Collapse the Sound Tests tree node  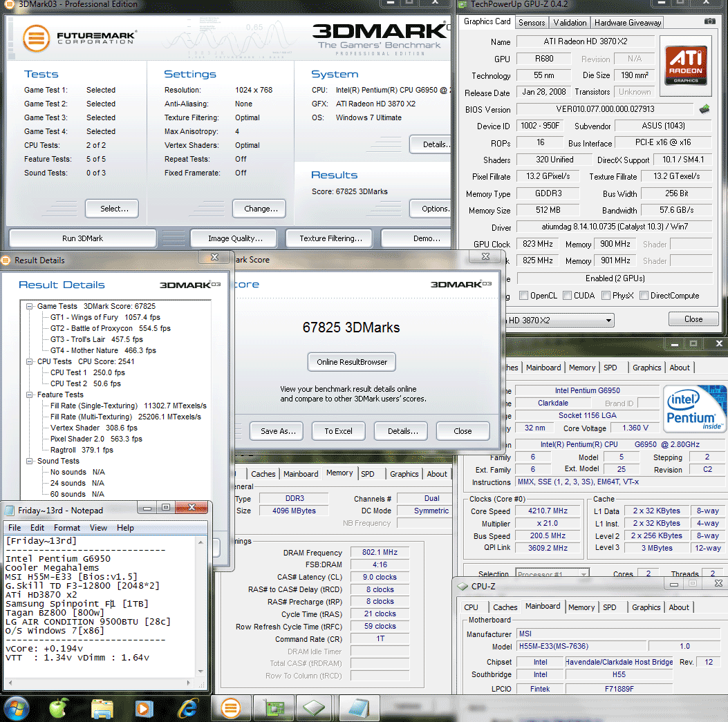point(30,462)
